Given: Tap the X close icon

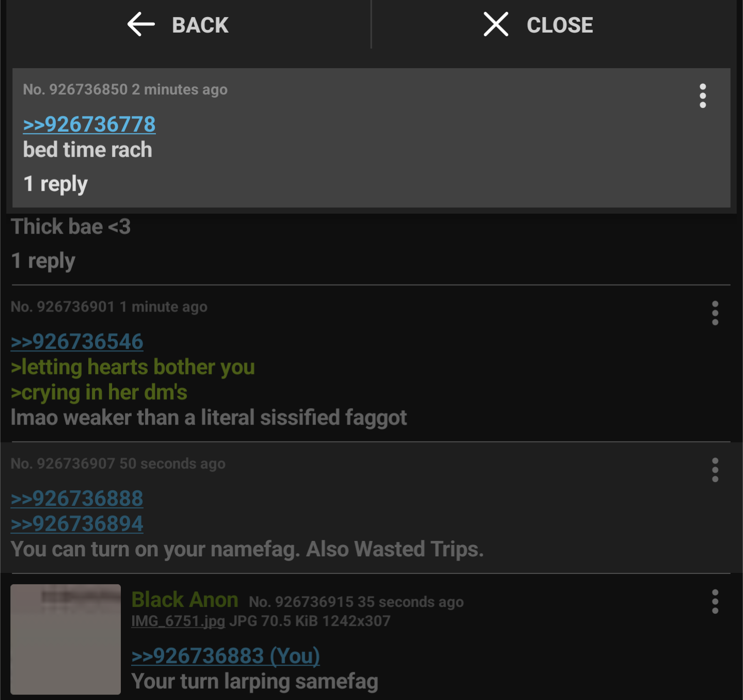Looking at the screenshot, I should pyautogui.click(x=496, y=24).
